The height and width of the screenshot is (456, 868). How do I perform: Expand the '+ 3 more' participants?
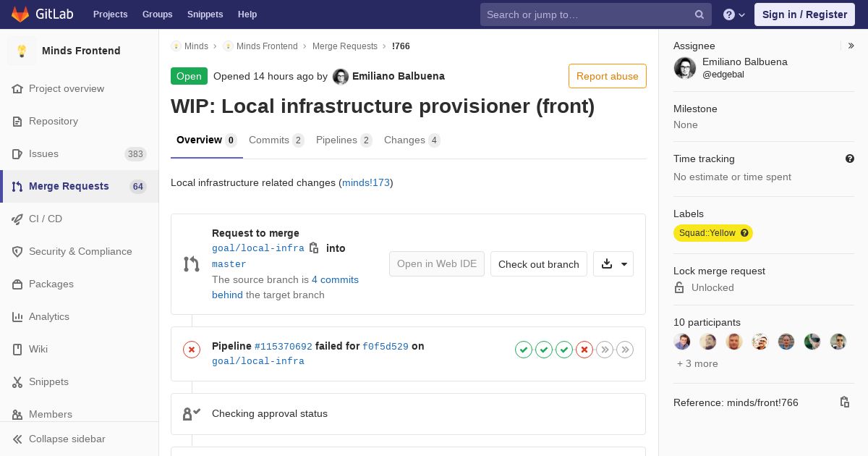click(697, 363)
